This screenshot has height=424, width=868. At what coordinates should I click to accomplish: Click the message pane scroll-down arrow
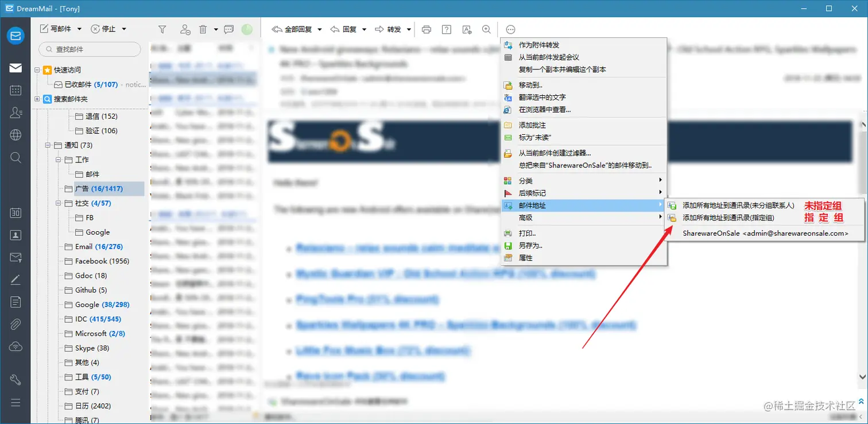coord(862,377)
